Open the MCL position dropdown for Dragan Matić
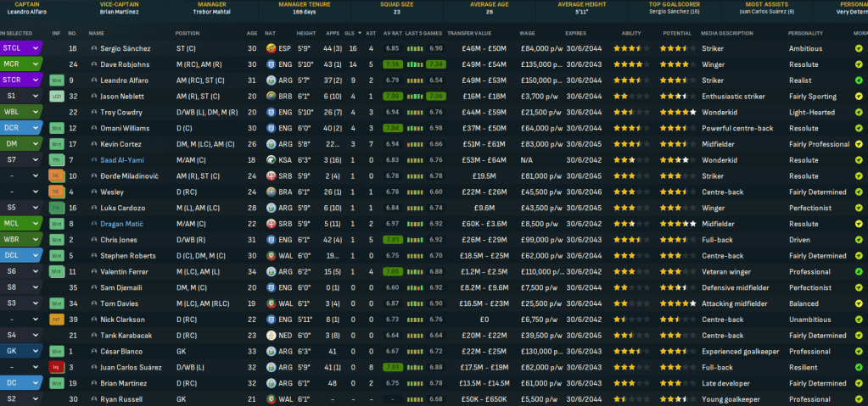Viewport: 868px width, 406px height. coord(36,224)
